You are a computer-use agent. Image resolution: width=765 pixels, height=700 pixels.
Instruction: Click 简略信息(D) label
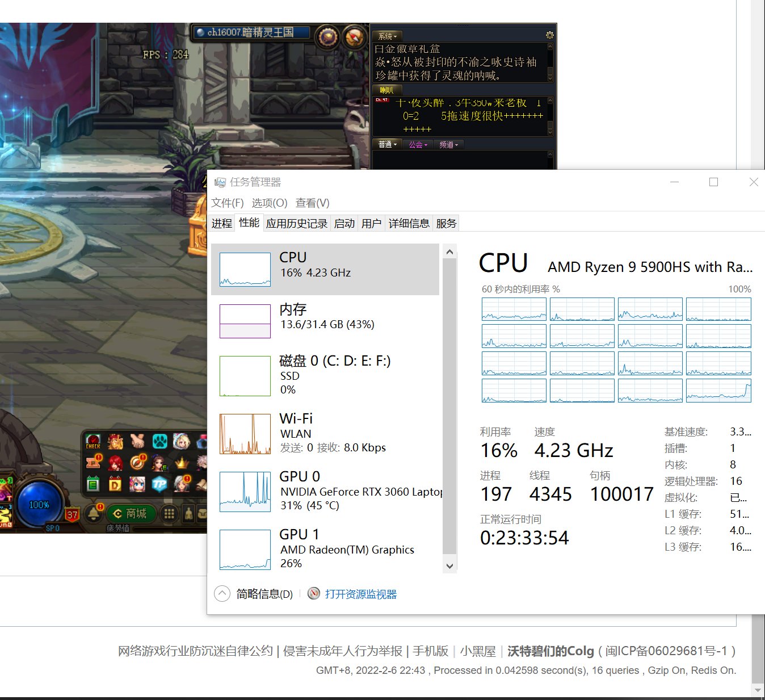coord(264,594)
